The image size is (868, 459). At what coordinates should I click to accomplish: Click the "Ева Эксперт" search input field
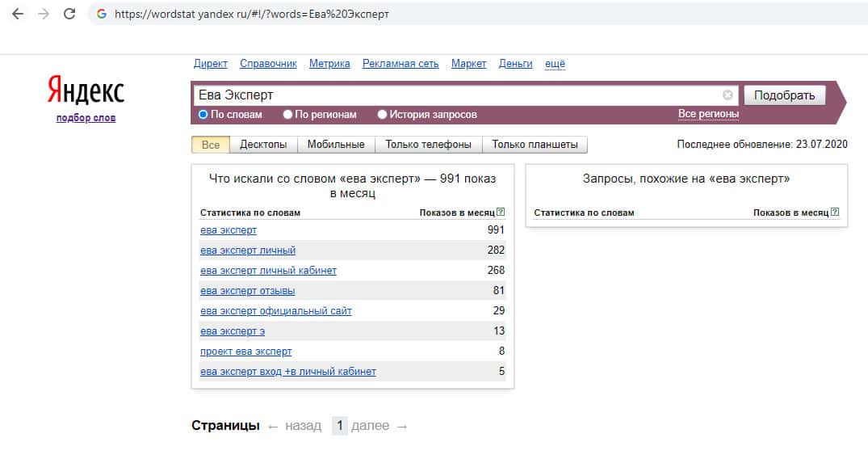point(452,95)
